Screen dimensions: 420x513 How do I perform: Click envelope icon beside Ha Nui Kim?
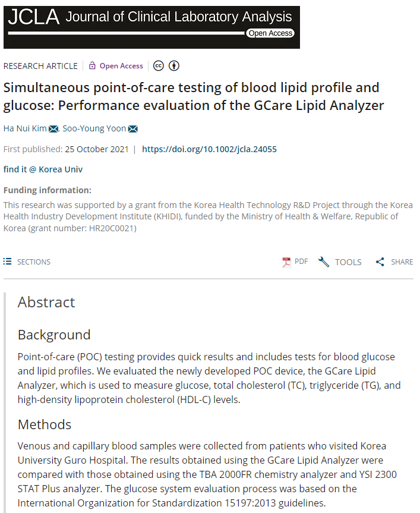click(53, 129)
